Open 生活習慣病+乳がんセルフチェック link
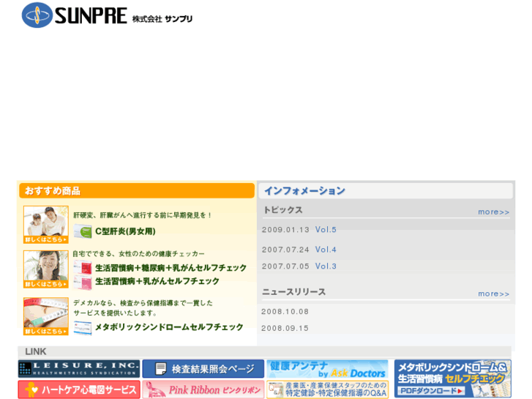 tap(157, 281)
